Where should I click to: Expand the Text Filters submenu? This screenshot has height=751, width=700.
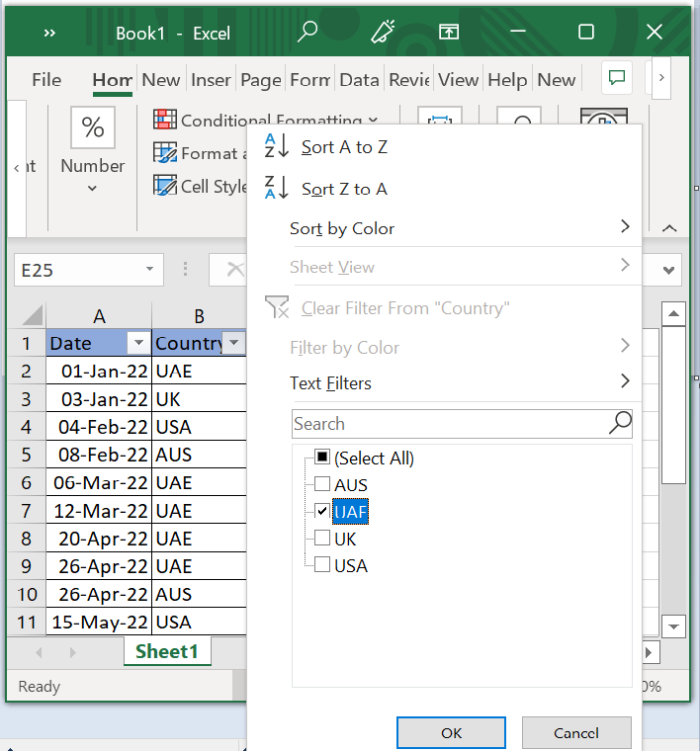point(625,382)
